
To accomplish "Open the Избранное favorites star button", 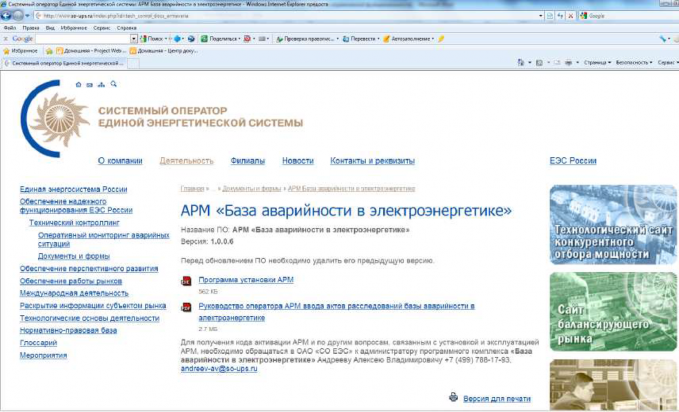I will (x=20, y=51).
